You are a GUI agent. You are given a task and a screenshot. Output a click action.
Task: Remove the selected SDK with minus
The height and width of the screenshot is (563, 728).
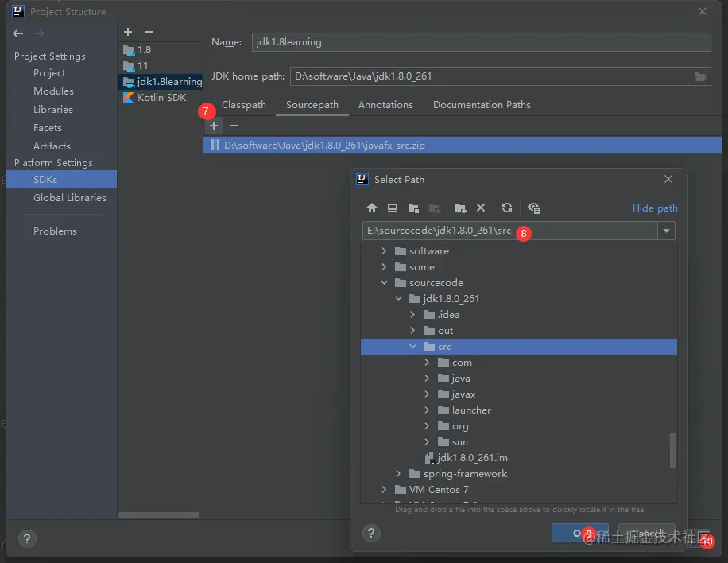pyautogui.click(x=149, y=32)
